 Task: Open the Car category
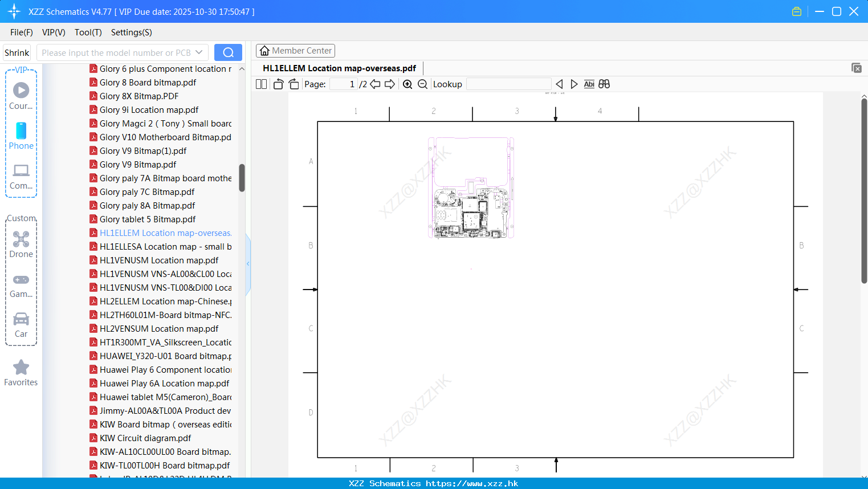coord(21,325)
